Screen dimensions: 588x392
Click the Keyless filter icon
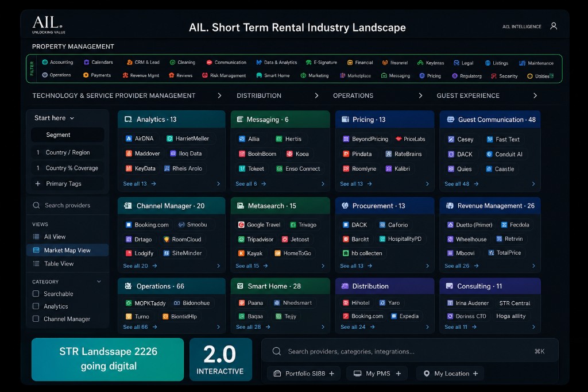(x=420, y=63)
